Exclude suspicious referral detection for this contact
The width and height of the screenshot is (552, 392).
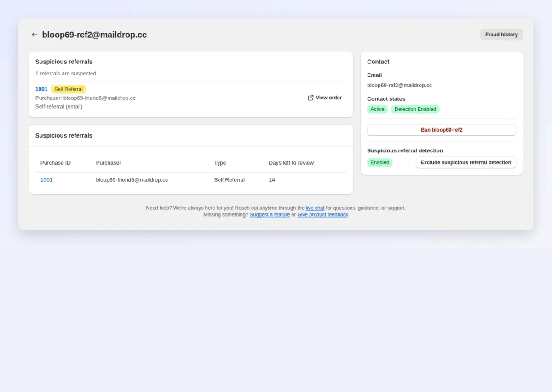[x=466, y=162]
